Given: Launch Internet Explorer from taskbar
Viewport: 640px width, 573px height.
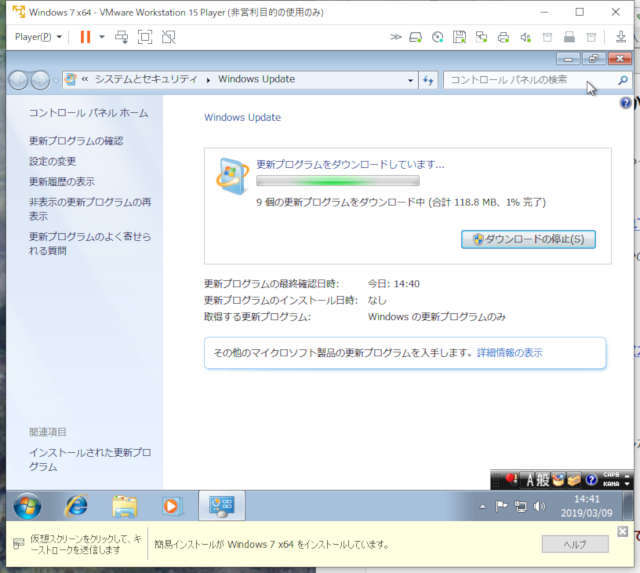Looking at the screenshot, I should pyautogui.click(x=76, y=506).
